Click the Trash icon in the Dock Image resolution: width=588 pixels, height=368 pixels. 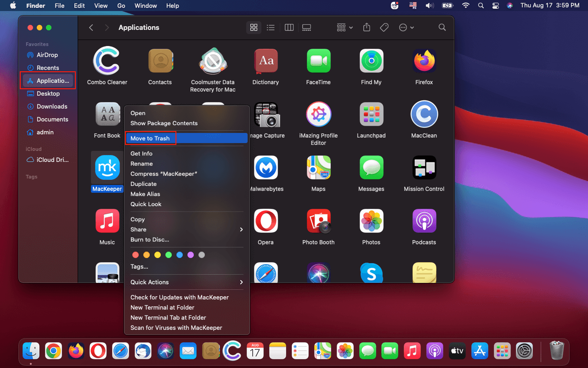[557, 351]
